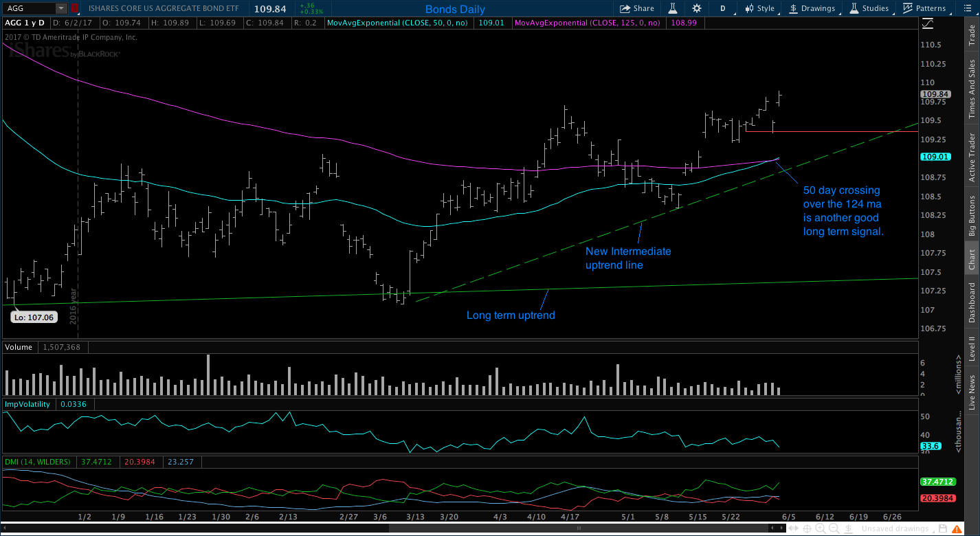Click the 109.84 last price in header
Screen dimensions: 980x536
point(269,9)
